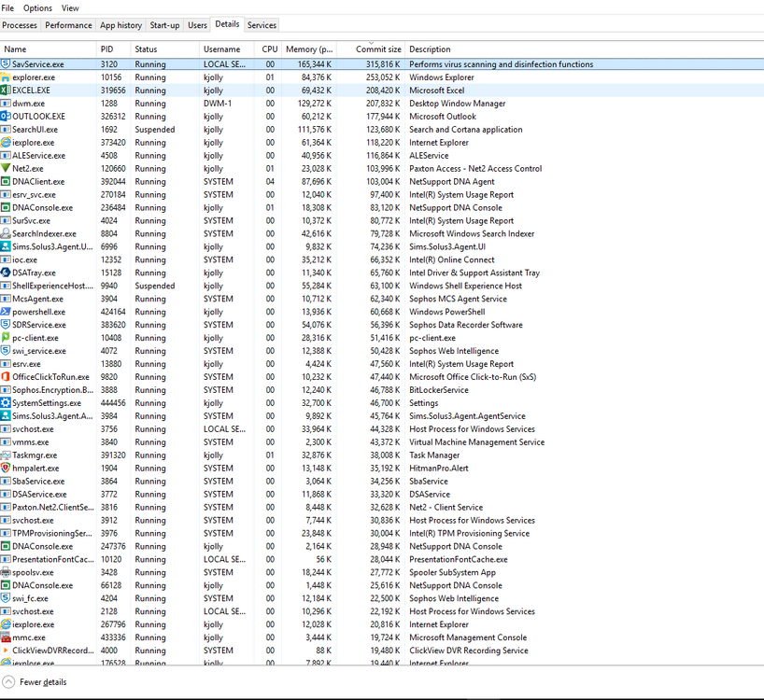
Task: Select the SearchUI.exe Suspended status cell
Action: pos(155,130)
